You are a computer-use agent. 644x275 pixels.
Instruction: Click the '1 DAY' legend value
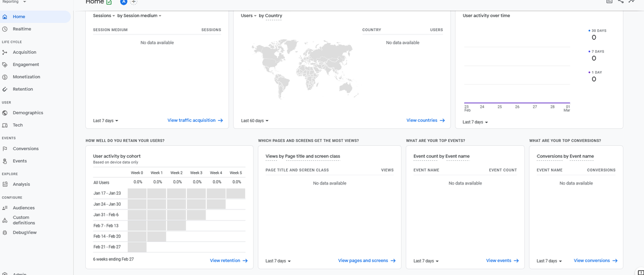[x=594, y=79]
